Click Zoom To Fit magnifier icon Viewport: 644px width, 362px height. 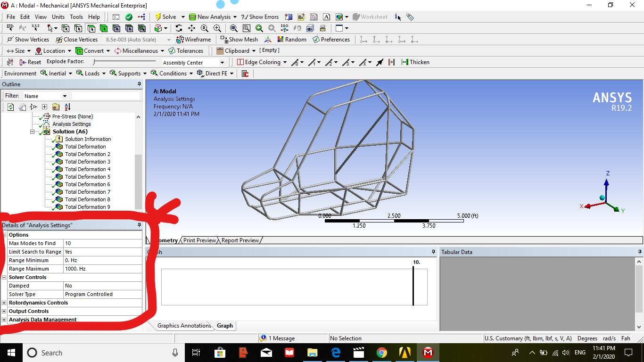click(234, 28)
